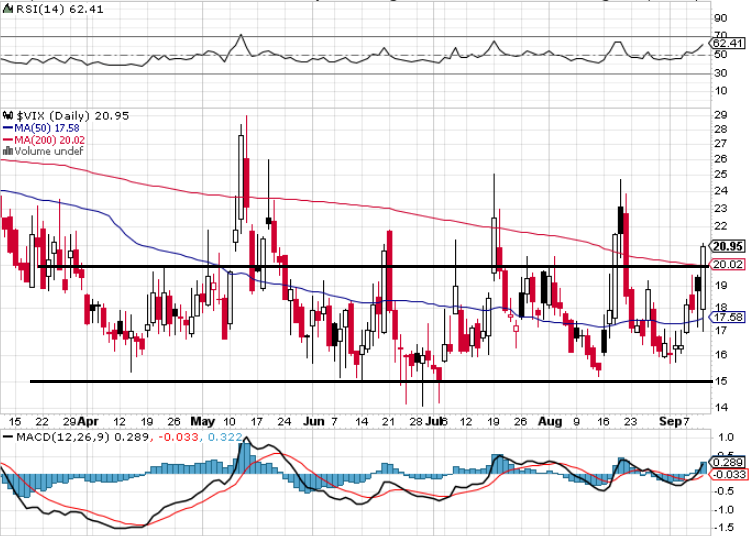Click the Volume undef label

pyautogui.click(x=49, y=151)
